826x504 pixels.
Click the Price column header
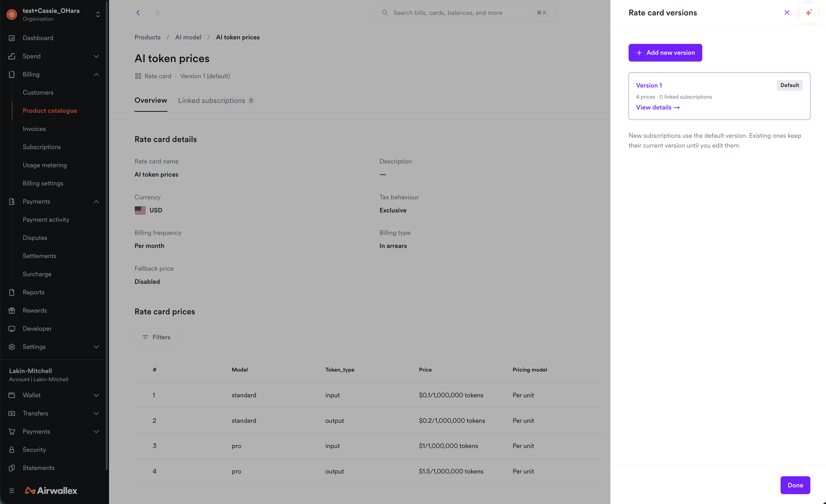425,369
